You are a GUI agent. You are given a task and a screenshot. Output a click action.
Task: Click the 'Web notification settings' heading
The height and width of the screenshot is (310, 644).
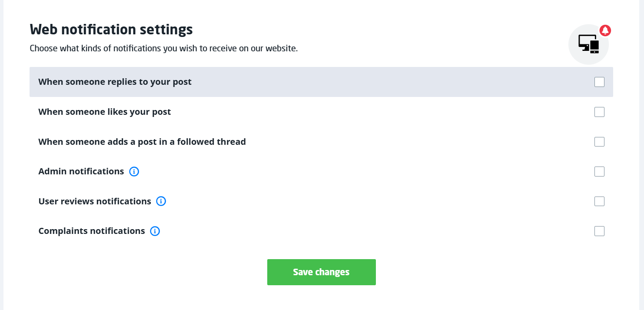point(111,30)
